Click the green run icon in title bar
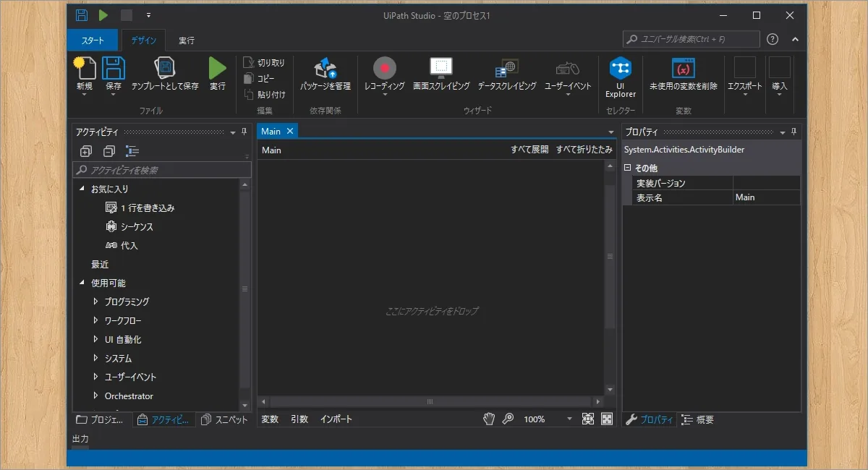 [x=104, y=15]
